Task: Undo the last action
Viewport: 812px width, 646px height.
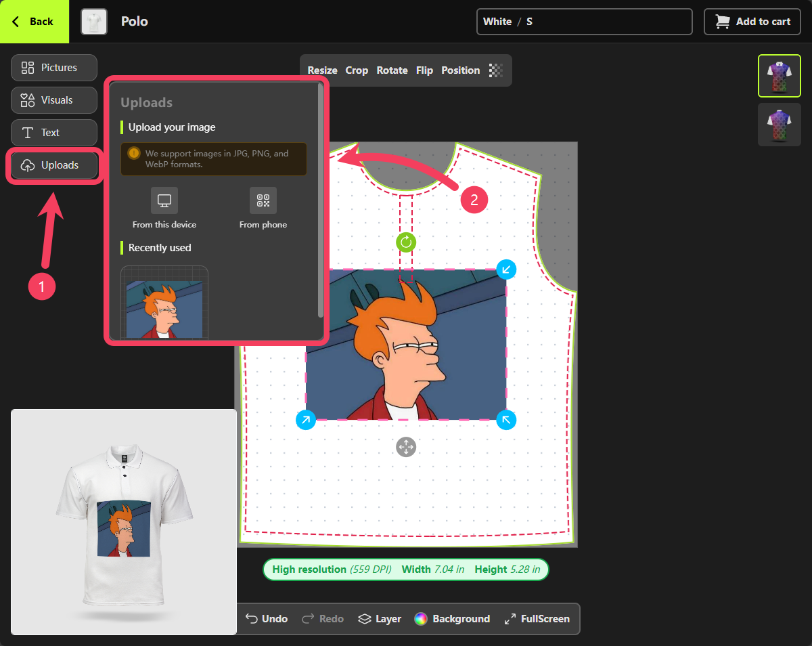Action: point(266,619)
